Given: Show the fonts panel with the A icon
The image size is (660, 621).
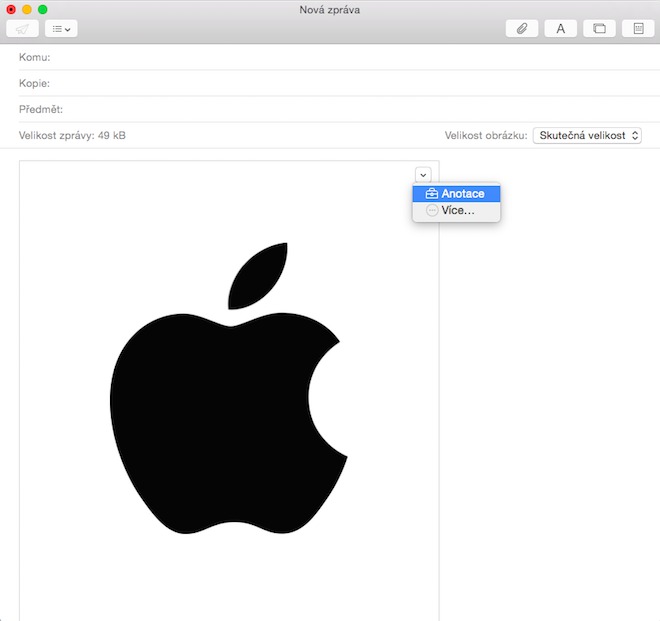Looking at the screenshot, I should point(561,29).
